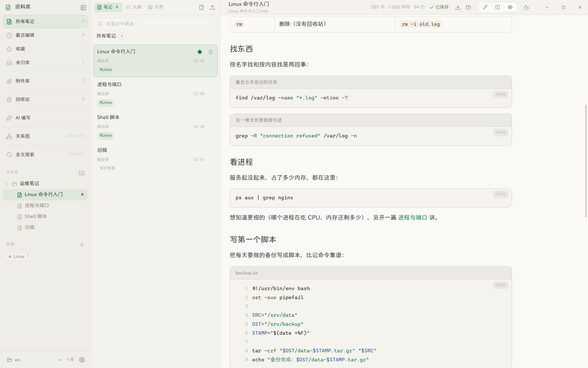The image size is (588, 368).
Task: Delete the Linux 命令行入门 note via trash icon
Action: tap(211, 52)
